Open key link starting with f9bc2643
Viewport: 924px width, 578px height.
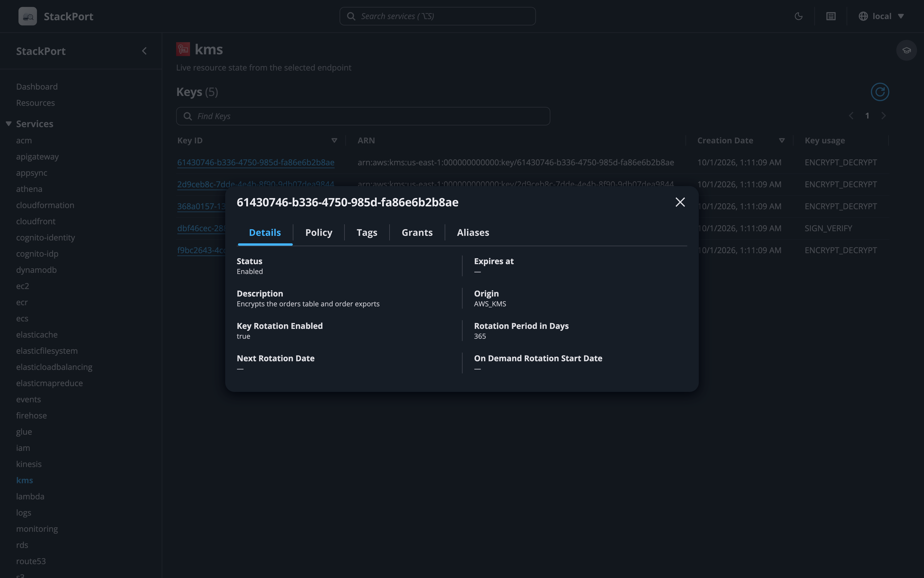(201, 250)
